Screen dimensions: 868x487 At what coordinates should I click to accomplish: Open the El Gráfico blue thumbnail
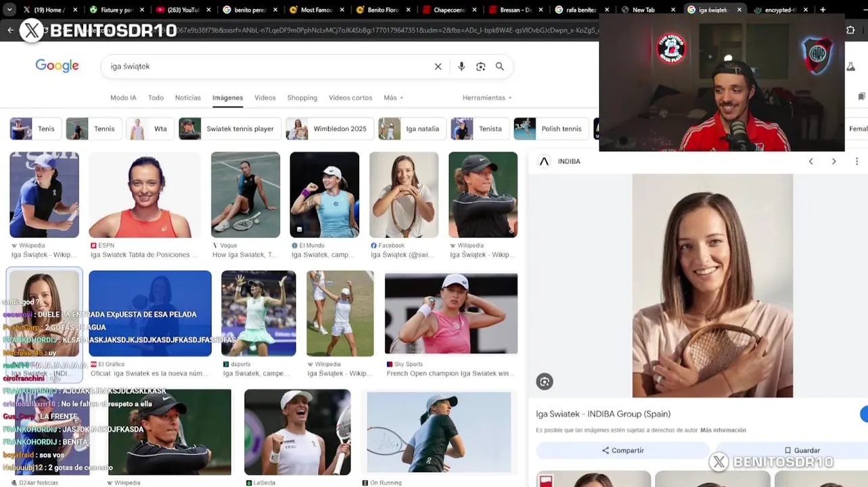point(150,313)
